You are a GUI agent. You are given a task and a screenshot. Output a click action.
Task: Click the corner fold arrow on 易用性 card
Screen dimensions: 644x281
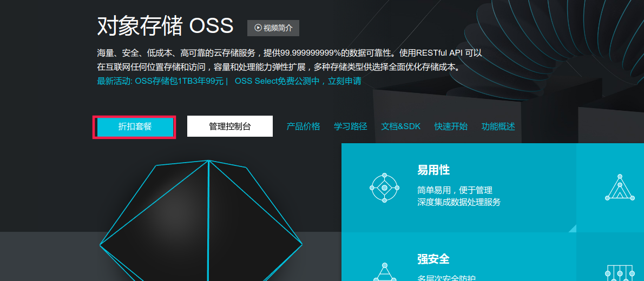[x=573, y=229]
